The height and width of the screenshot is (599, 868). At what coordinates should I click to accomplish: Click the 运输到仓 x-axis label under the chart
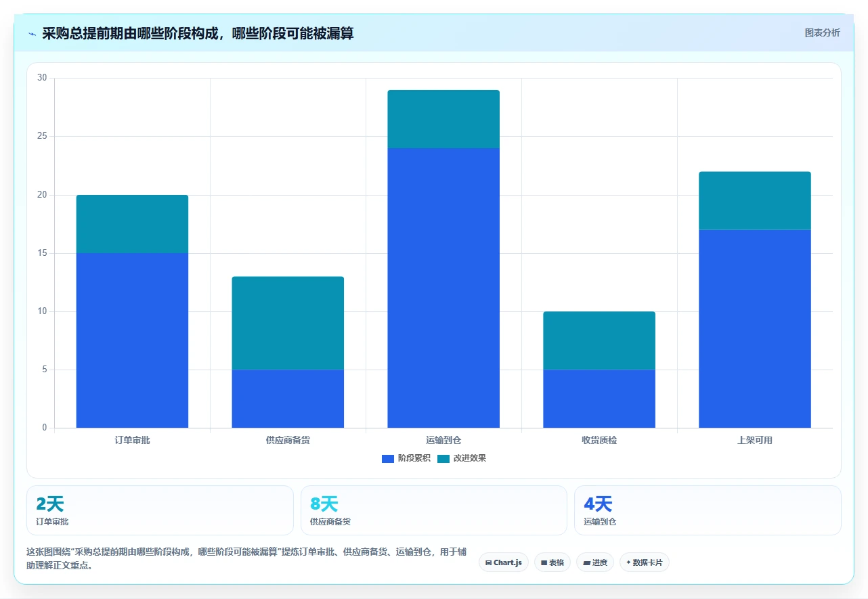(443, 440)
